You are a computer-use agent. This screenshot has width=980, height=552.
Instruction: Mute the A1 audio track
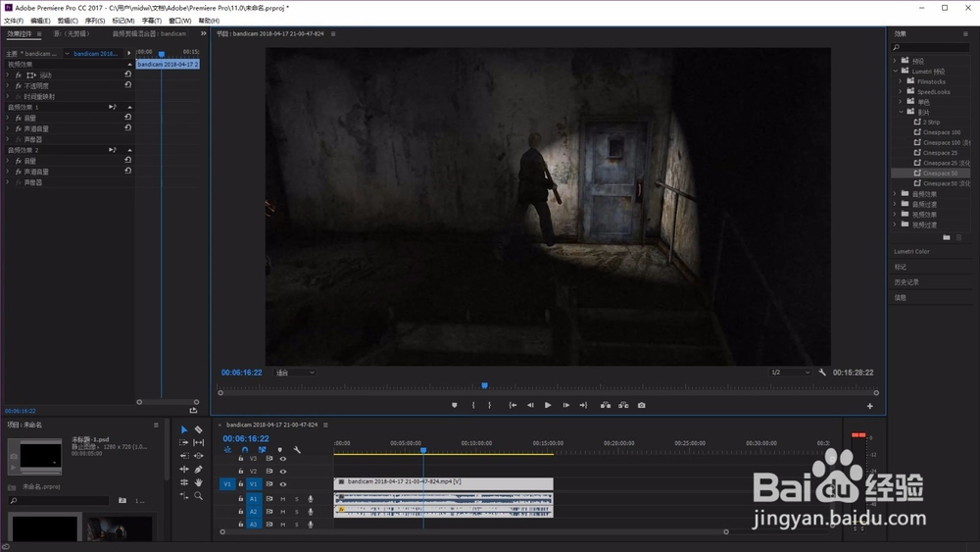pos(283,499)
